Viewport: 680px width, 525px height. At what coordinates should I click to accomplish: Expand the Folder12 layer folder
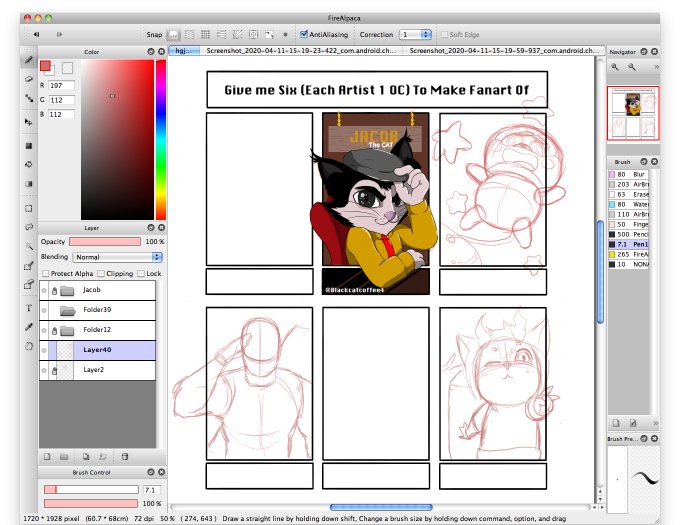pos(67,331)
